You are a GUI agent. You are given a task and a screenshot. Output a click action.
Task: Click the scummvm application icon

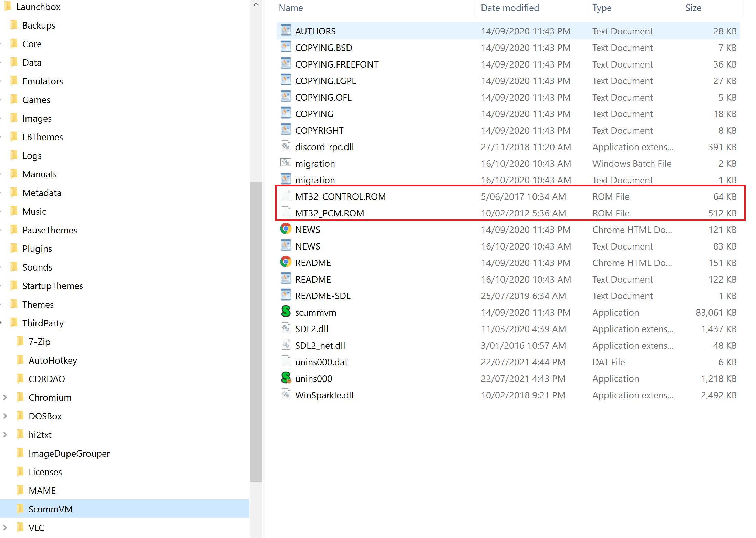point(286,312)
